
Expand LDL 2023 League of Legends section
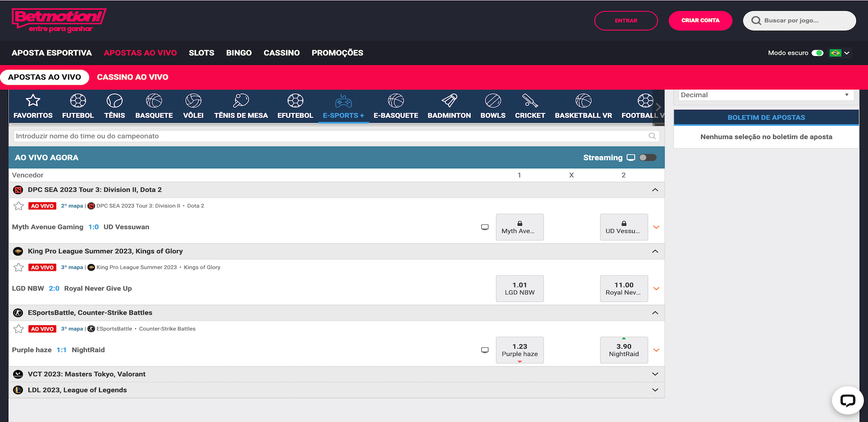[x=655, y=390]
